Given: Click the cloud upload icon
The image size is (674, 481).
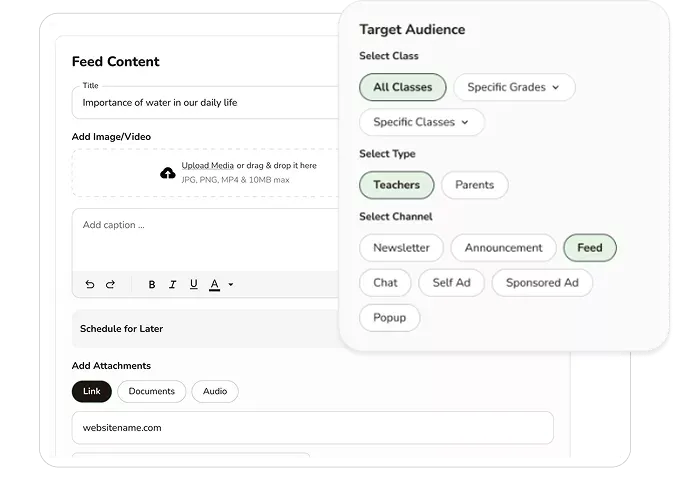Looking at the screenshot, I should pyautogui.click(x=168, y=173).
